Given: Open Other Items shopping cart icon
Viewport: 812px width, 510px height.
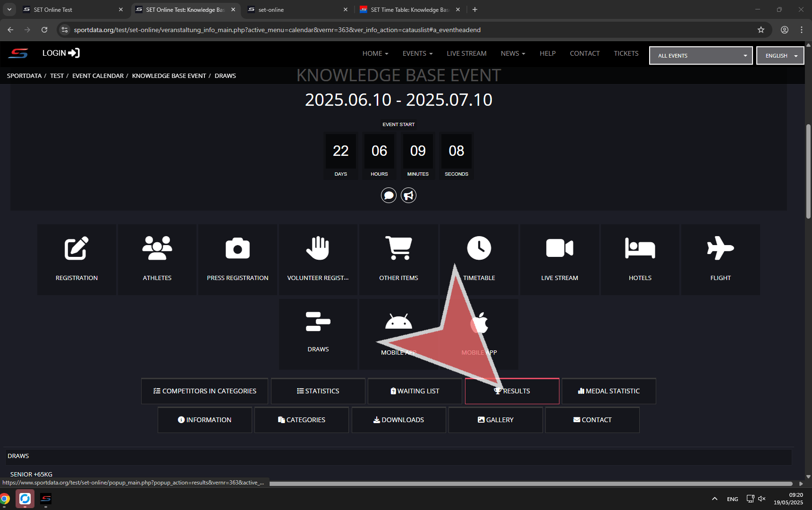Looking at the screenshot, I should coord(398,248).
